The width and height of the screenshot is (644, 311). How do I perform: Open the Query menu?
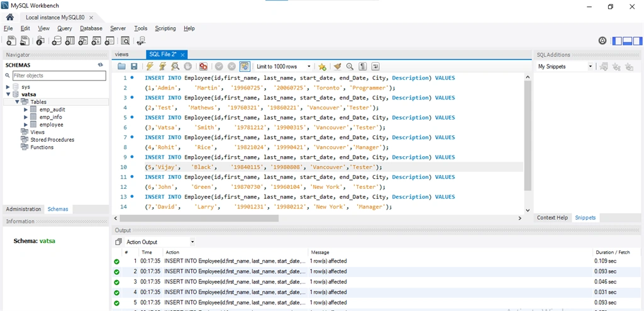click(65, 28)
